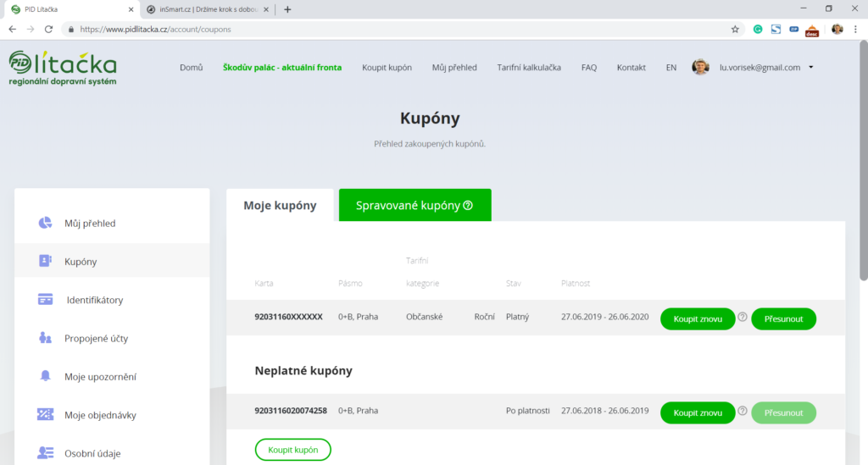Click Koupit znovu for the valid coupon
Viewport: 868px width, 465px height.
tap(698, 319)
